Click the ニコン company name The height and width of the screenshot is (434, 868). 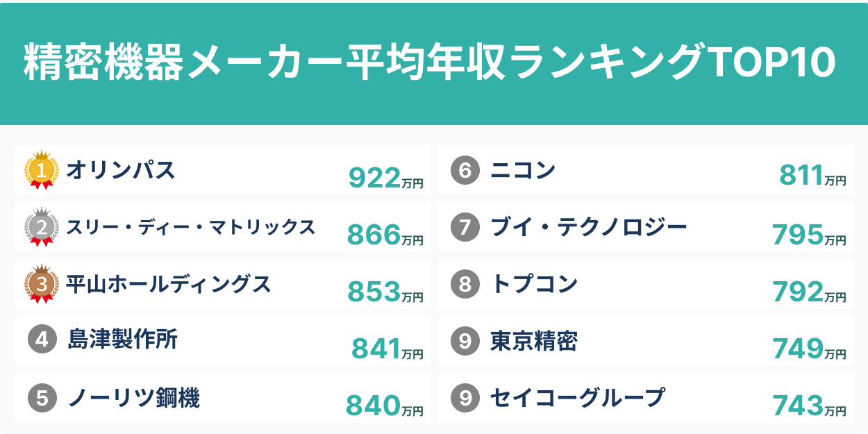pos(523,170)
